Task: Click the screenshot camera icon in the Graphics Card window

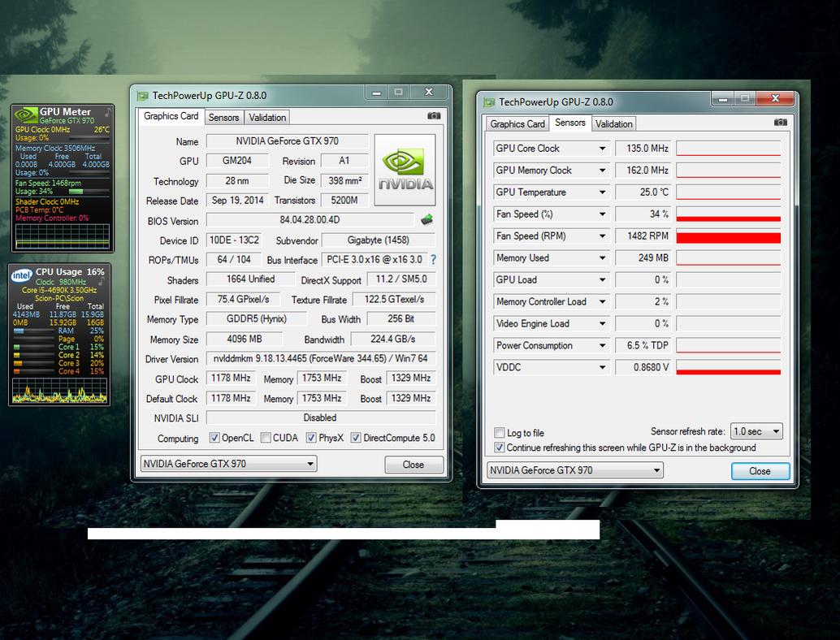Action: click(x=433, y=115)
